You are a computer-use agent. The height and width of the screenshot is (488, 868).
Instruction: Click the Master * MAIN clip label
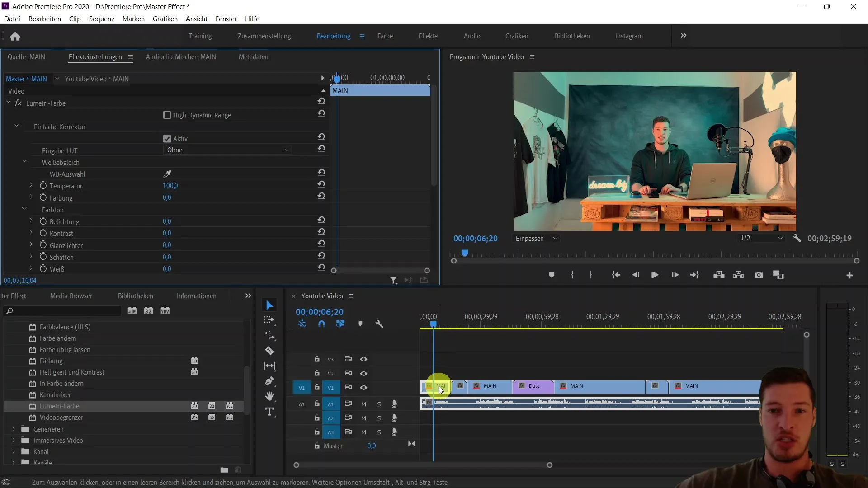[26, 79]
